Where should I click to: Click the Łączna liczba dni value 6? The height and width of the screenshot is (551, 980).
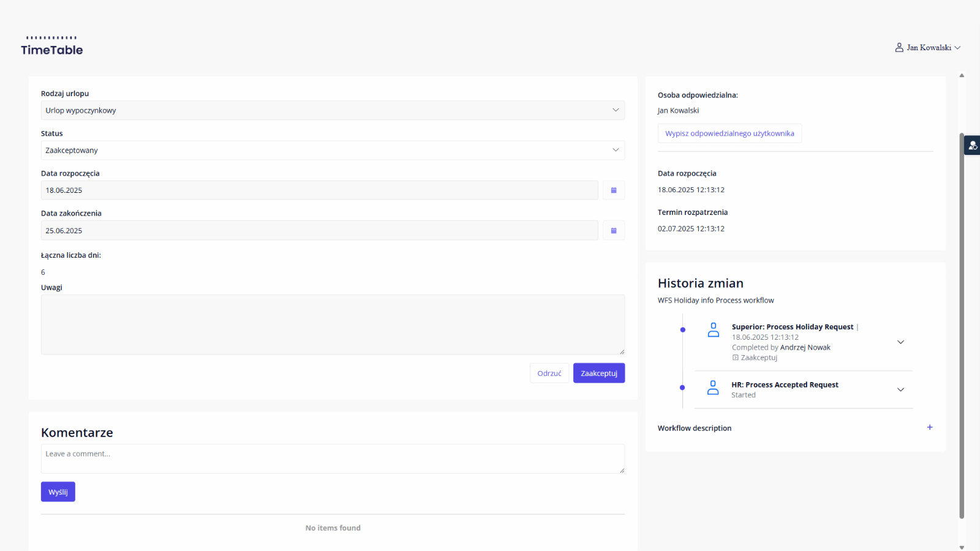point(43,272)
